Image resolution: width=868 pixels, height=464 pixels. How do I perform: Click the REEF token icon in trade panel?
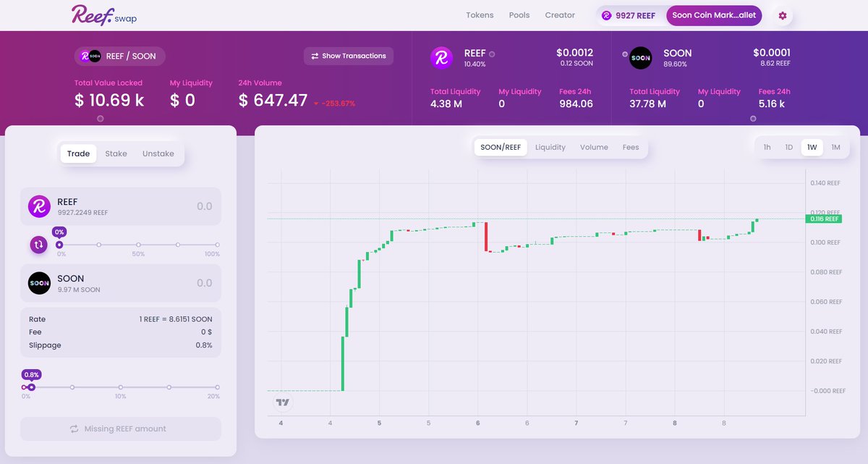tap(39, 206)
